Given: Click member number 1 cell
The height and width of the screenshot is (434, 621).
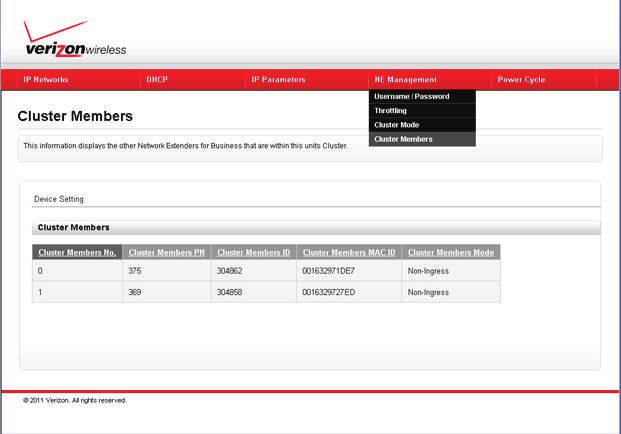Looking at the screenshot, I should [x=77, y=292].
